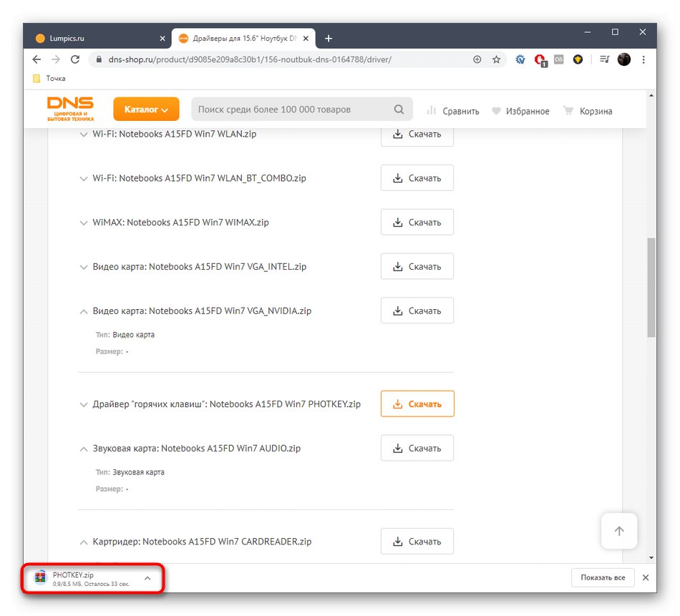The image size is (680, 616).
Task: Download the CARDREADER.zip driver
Action: point(417,541)
